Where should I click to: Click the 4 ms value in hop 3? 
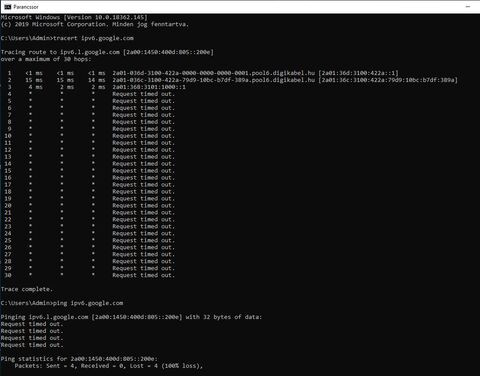[x=35, y=87]
